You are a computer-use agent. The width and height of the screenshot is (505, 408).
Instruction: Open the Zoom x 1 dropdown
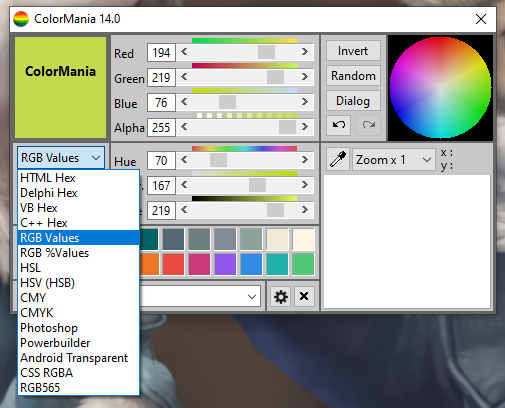click(394, 160)
